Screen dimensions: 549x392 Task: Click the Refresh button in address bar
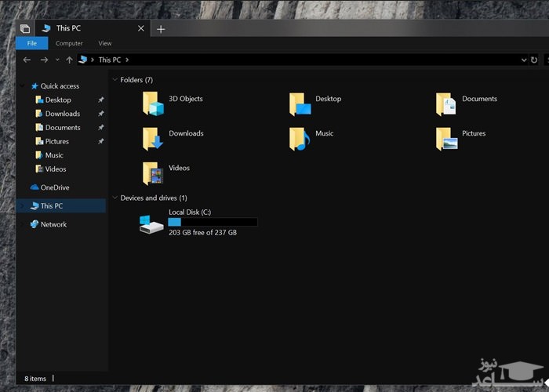(x=534, y=60)
